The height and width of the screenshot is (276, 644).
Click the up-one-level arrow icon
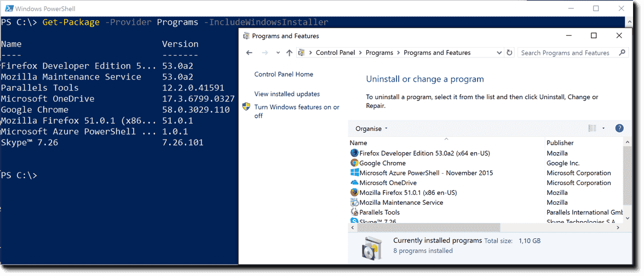tap(289, 53)
